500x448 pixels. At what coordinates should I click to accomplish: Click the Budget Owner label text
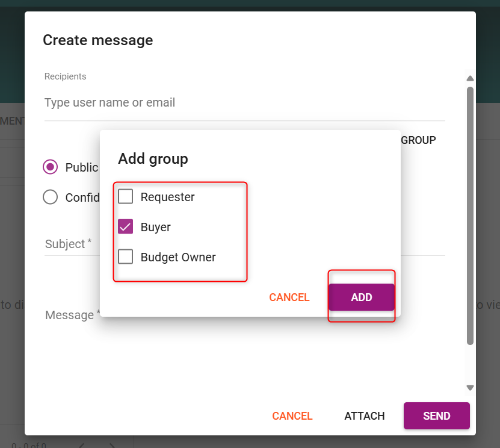click(x=178, y=257)
